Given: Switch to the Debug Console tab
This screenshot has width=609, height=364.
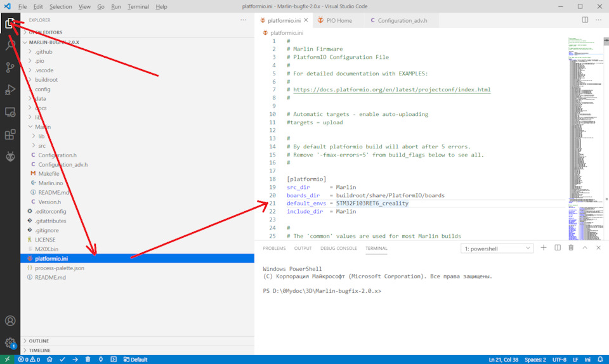Looking at the screenshot, I should [x=339, y=249].
